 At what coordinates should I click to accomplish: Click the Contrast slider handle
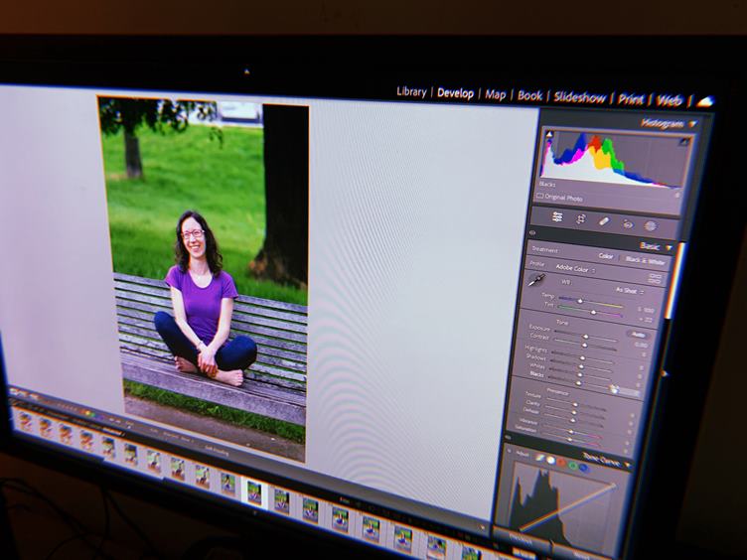click(584, 345)
